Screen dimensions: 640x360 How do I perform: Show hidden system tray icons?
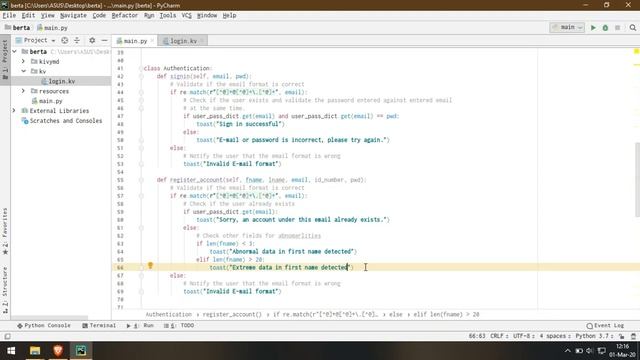coord(567,351)
